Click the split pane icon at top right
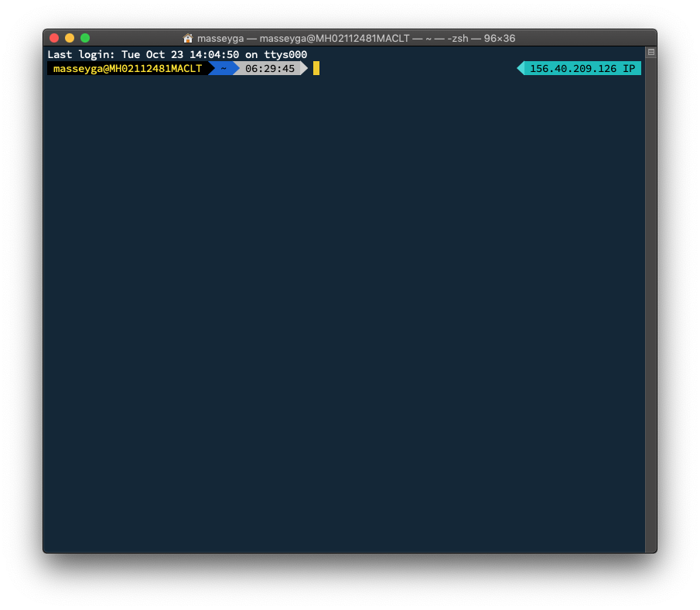 (x=651, y=53)
